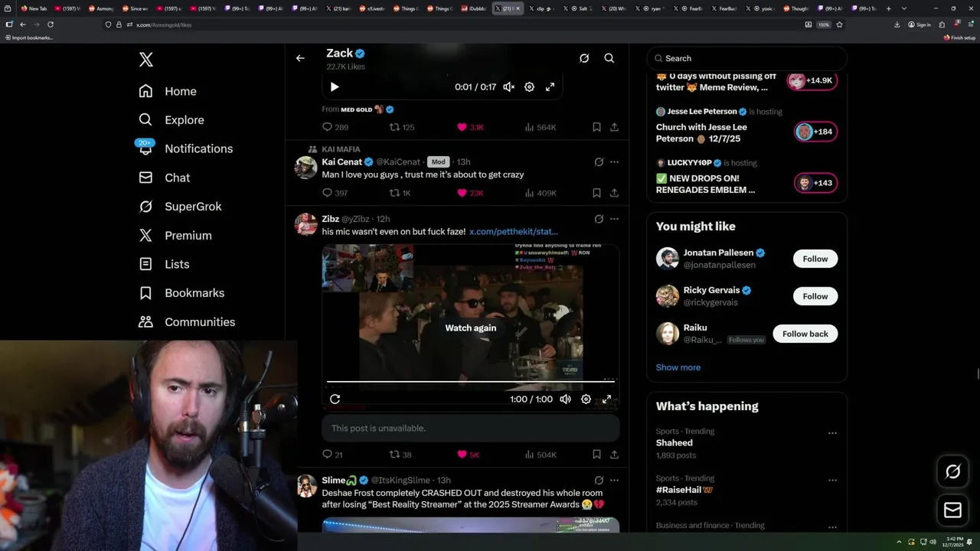980x551 pixels.
Task: Open settings gear on top video
Action: tap(529, 87)
